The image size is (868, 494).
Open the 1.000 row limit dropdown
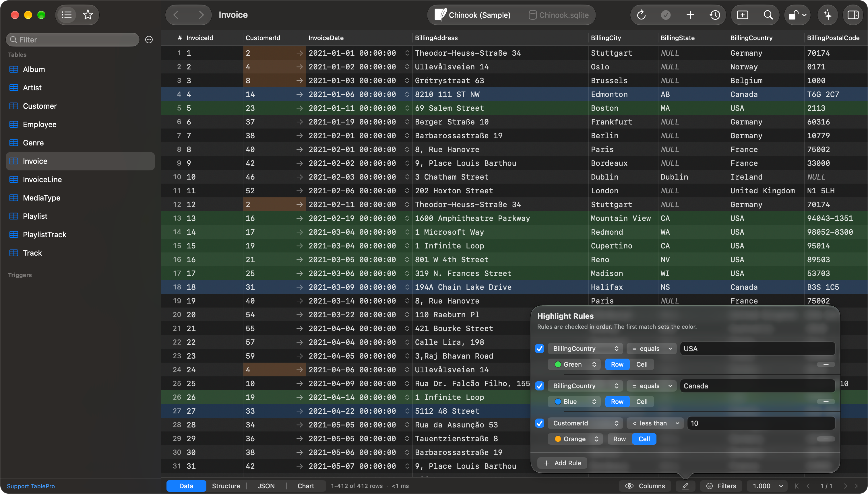pos(767,486)
